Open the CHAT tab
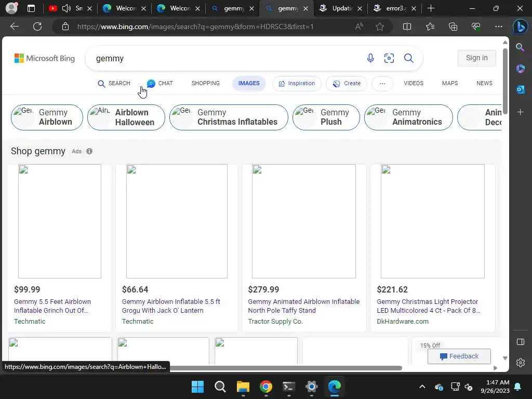Screen dimensions: 532x399 [x=160, y=84]
